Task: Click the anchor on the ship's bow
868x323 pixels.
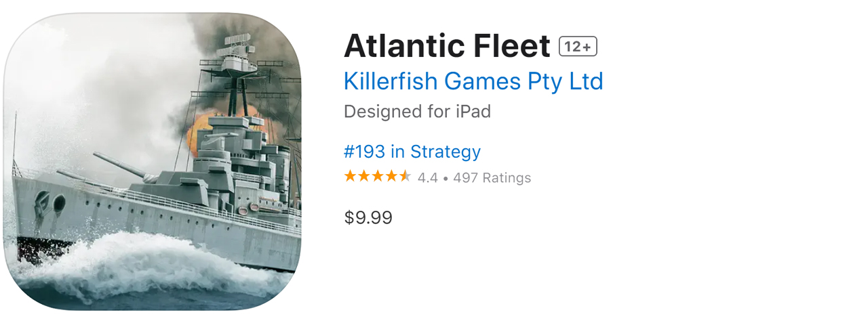Action: [43, 202]
